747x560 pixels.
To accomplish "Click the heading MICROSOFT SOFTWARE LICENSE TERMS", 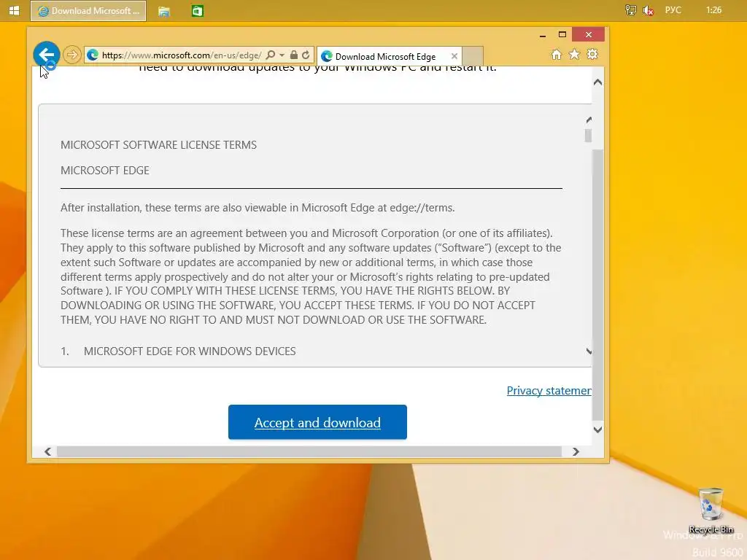I will tap(158, 145).
